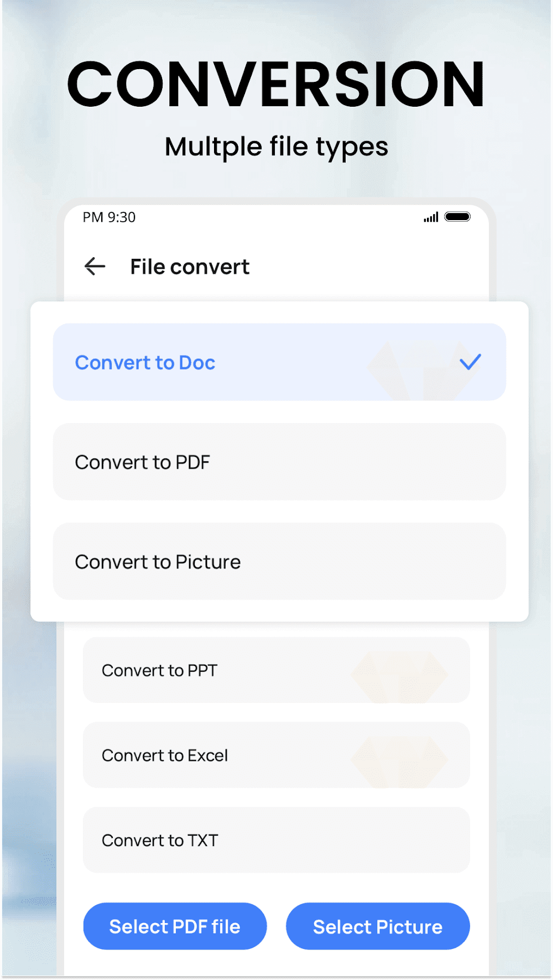
Task: Select the Convert to PPT option
Action: 160,670
